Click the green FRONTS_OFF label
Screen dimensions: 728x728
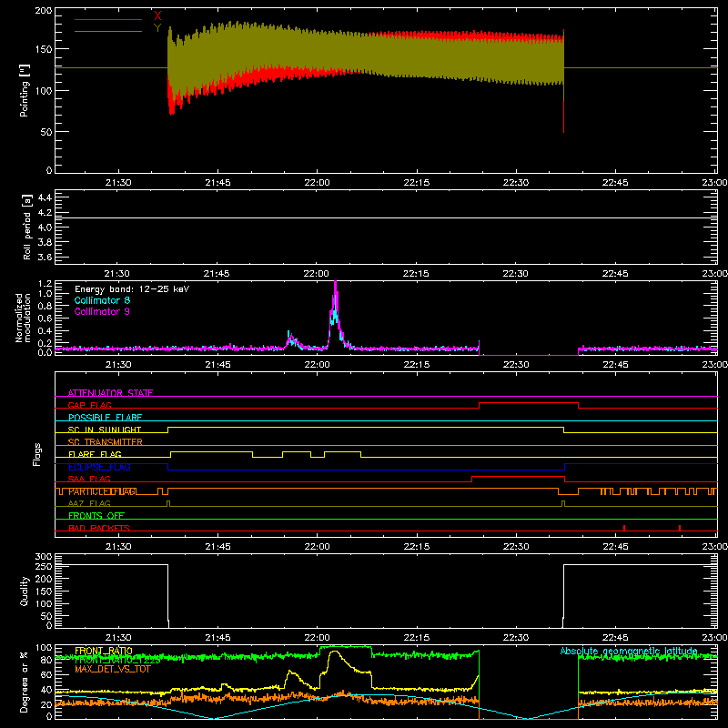tap(96, 515)
